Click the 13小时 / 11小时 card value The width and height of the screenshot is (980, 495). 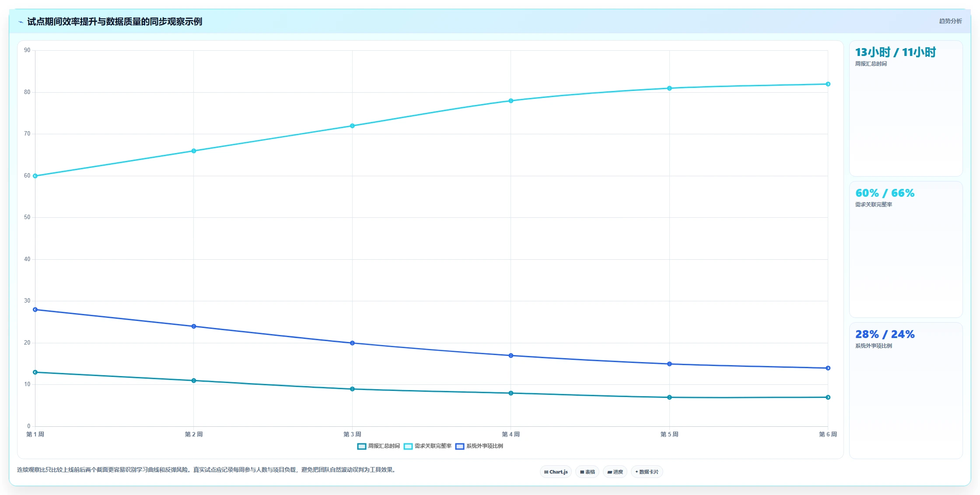pos(895,52)
